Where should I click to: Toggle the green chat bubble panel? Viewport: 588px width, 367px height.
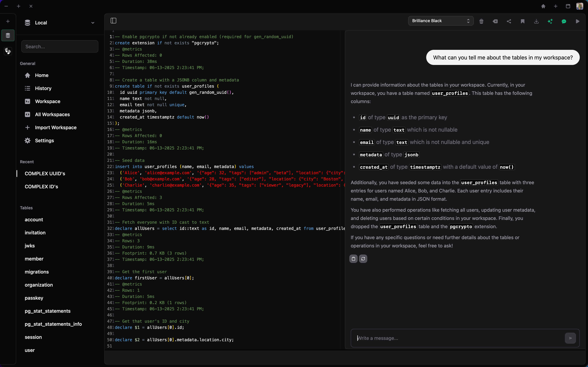(564, 21)
